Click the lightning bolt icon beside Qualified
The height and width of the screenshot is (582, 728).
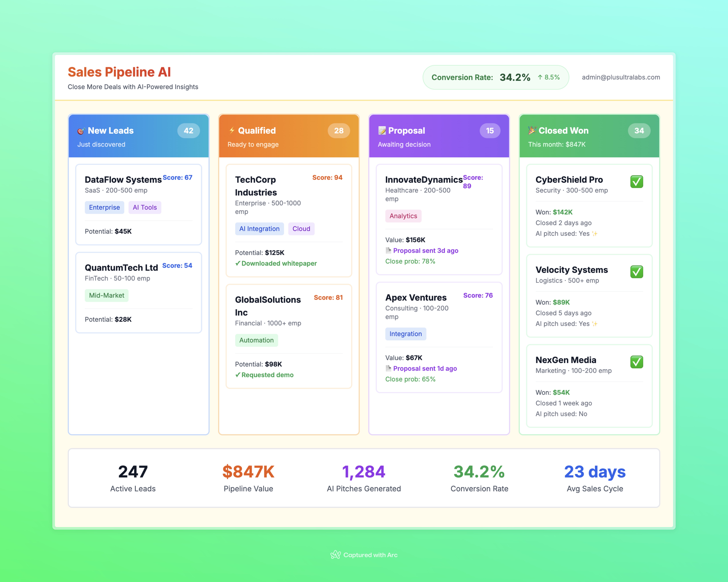232,131
